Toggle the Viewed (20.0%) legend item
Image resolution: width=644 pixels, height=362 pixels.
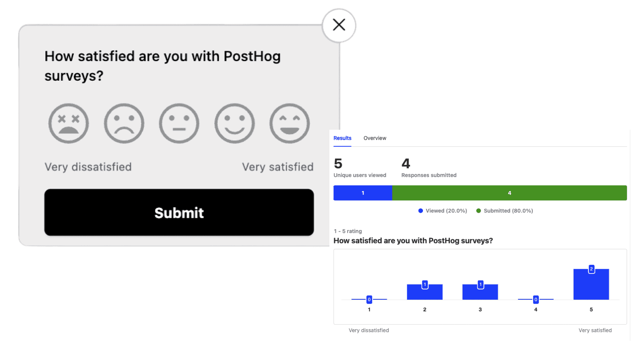pyautogui.click(x=446, y=211)
